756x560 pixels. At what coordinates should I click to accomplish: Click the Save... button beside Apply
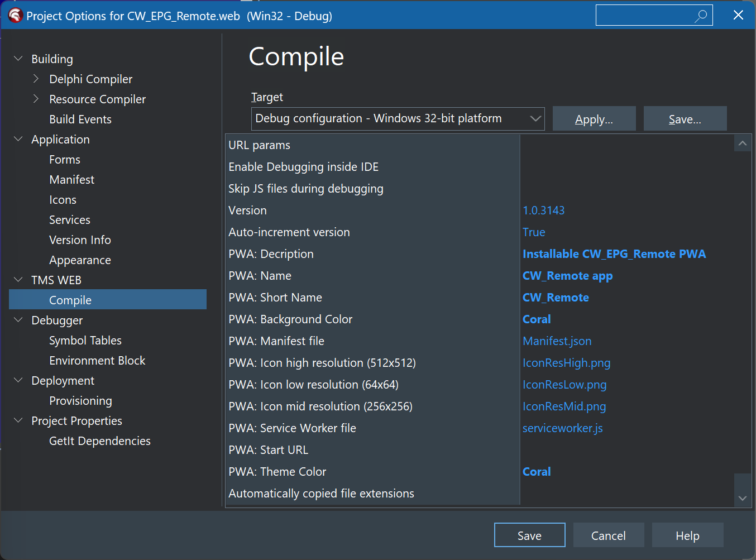coord(685,119)
